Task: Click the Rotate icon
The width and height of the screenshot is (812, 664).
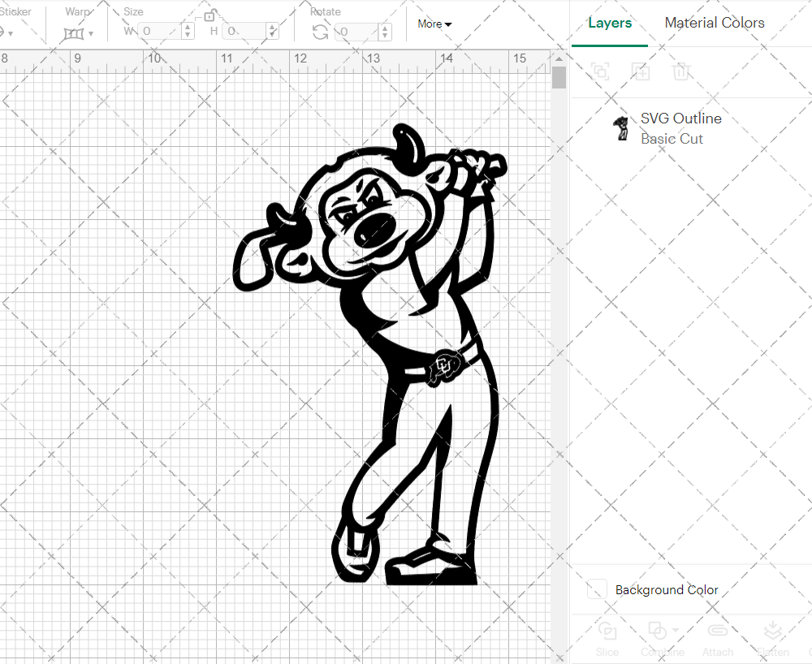Action: click(x=320, y=32)
